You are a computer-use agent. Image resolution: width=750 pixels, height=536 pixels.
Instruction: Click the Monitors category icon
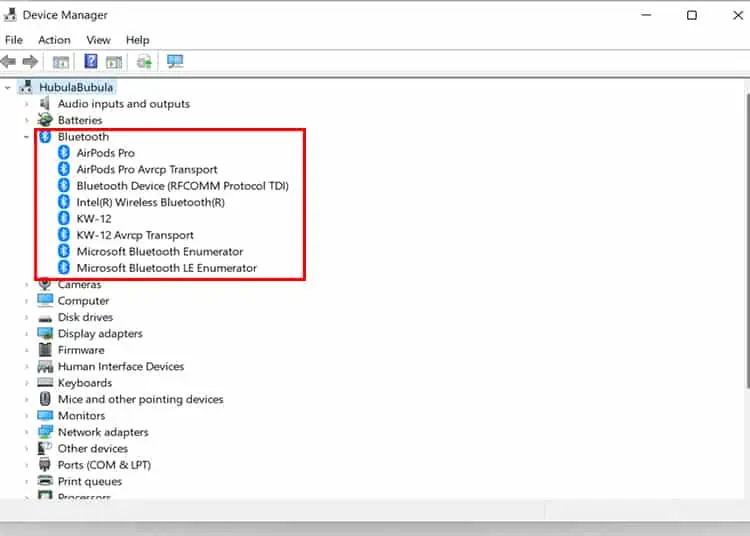45,415
